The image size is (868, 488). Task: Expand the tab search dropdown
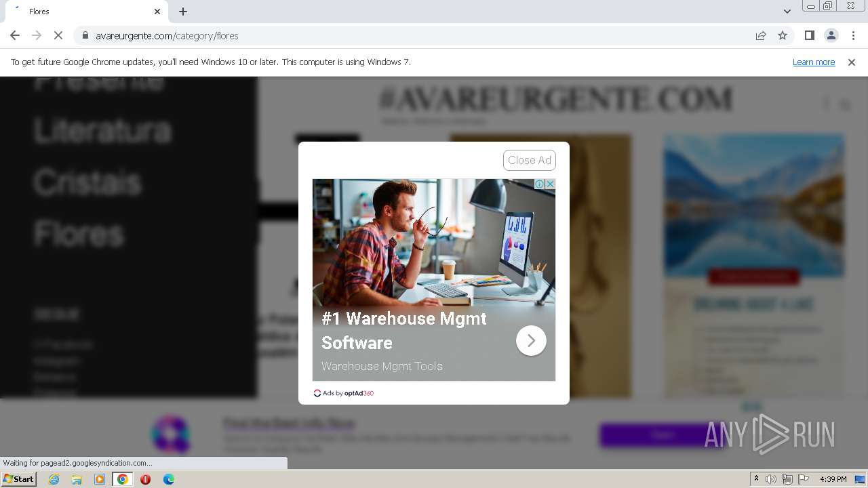pyautogui.click(x=787, y=12)
